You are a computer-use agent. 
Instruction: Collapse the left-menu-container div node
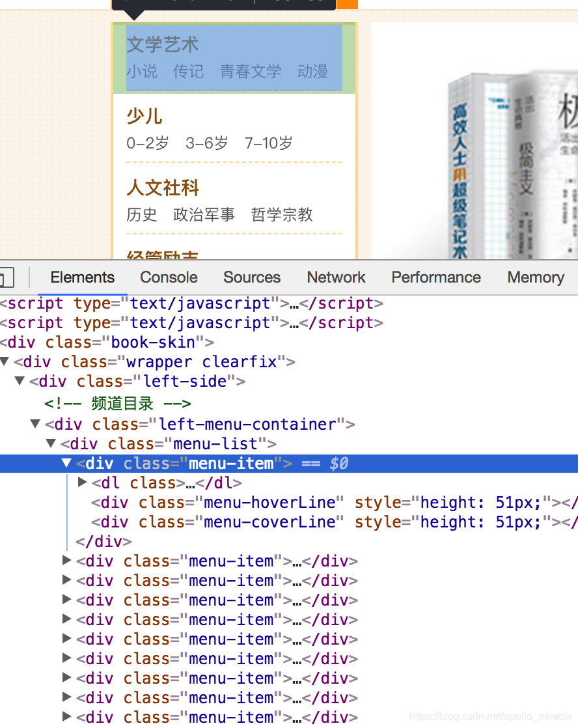pyautogui.click(x=35, y=423)
